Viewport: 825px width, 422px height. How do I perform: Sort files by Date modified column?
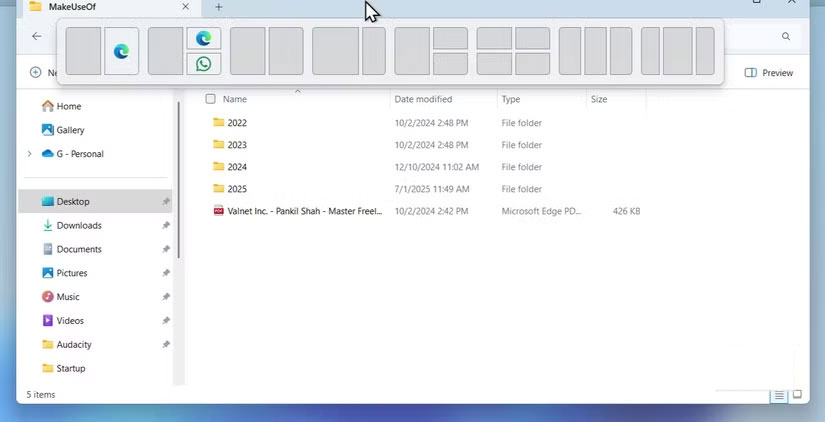pyautogui.click(x=423, y=99)
